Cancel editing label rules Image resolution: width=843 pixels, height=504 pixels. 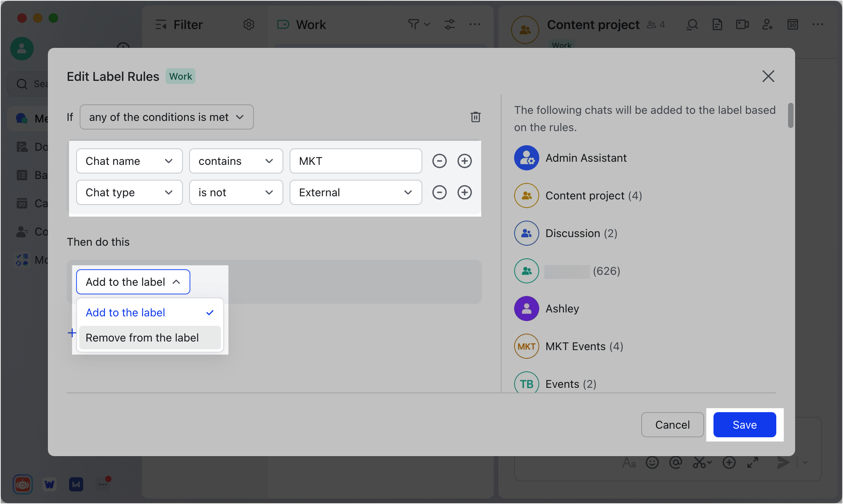tap(672, 425)
